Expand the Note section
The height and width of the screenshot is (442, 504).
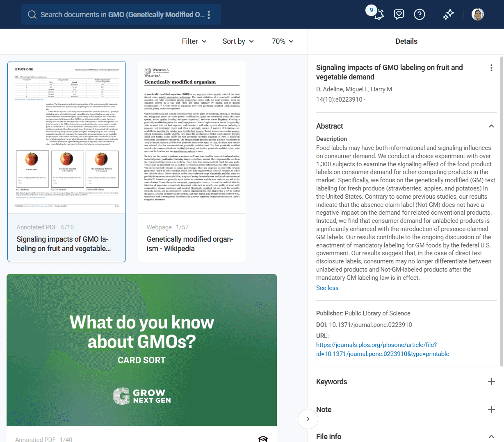491,410
